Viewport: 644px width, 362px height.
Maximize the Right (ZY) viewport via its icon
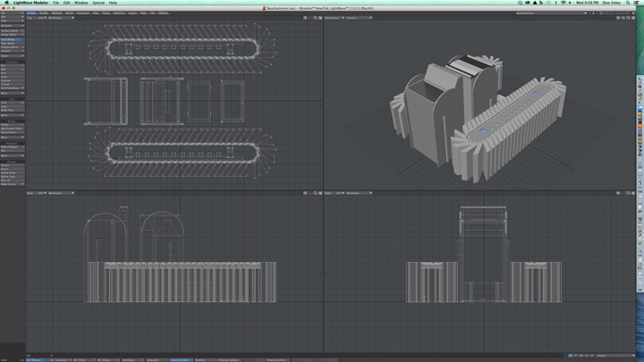pos(633,193)
